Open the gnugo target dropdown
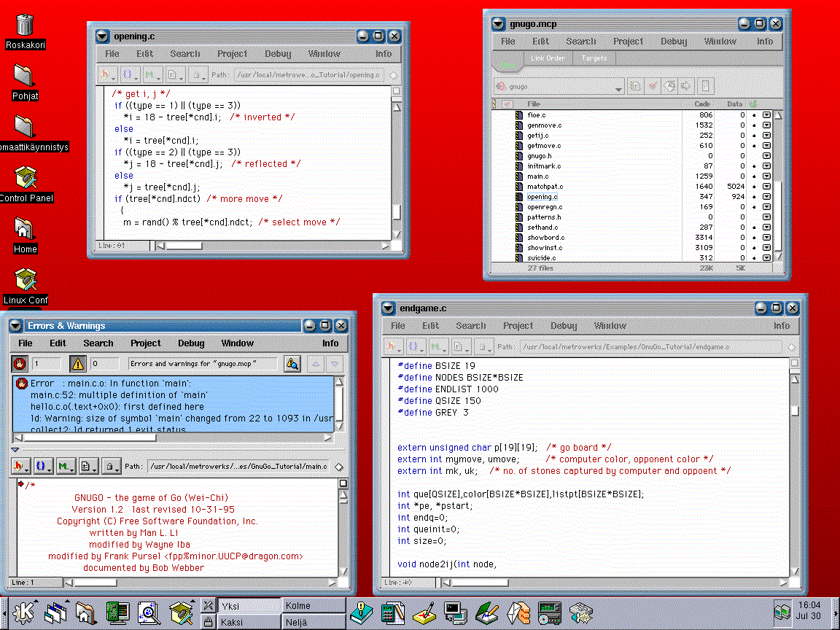840x630 pixels. 559,87
